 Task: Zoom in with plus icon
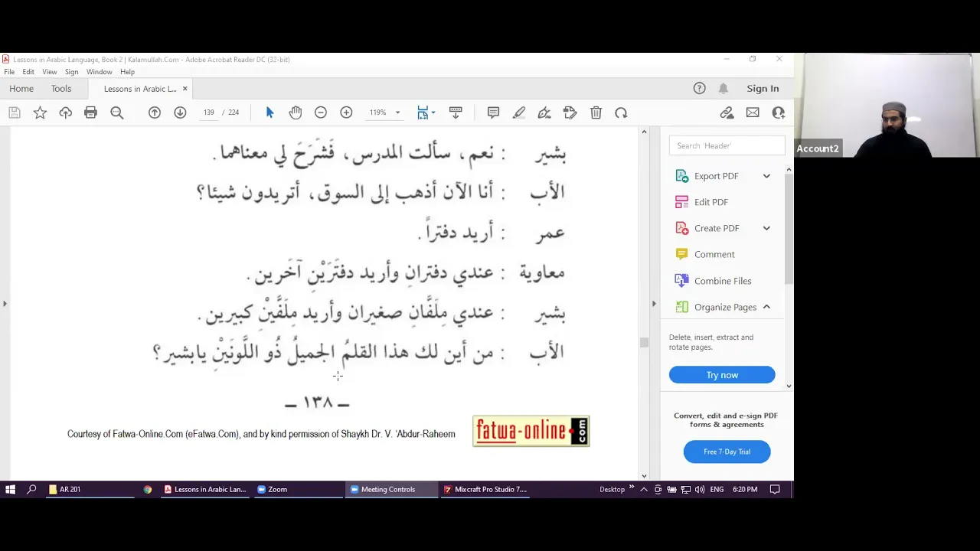point(346,112)
